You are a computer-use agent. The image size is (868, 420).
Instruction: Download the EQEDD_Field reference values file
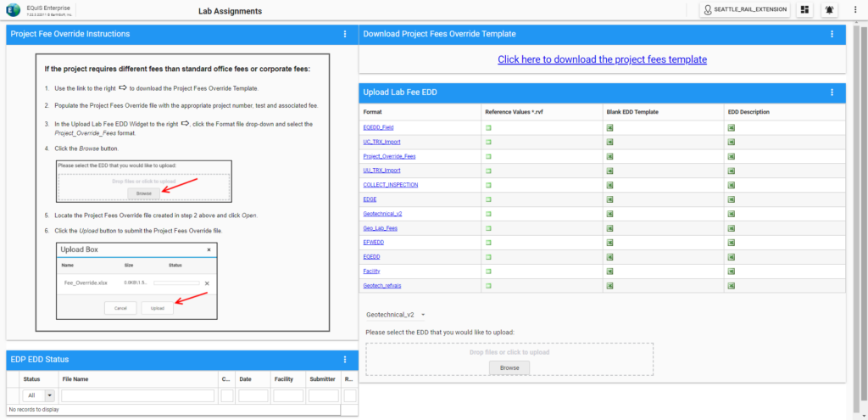click(488, 128)
